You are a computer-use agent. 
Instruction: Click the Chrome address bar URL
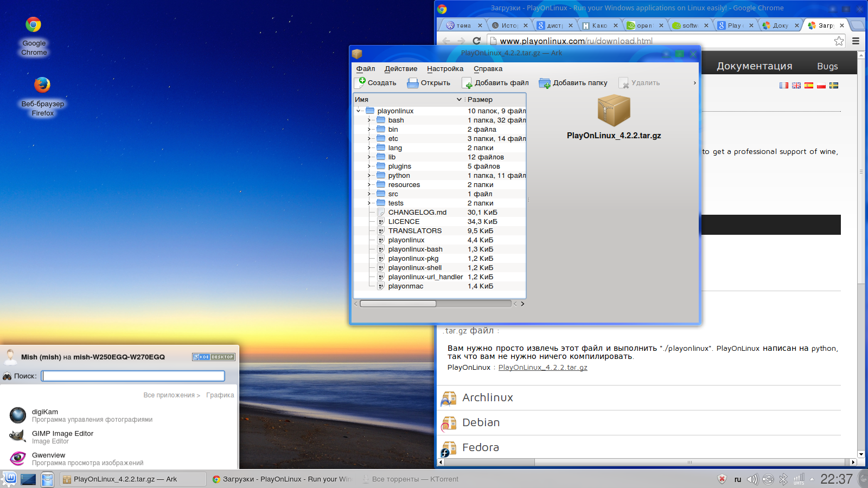click(576, 41)
